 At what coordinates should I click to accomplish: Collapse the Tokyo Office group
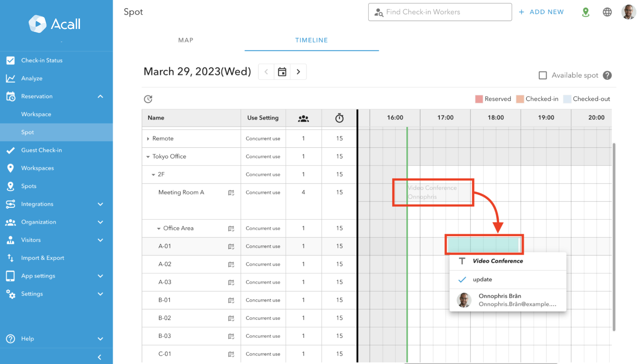click(x=148, y=156)
